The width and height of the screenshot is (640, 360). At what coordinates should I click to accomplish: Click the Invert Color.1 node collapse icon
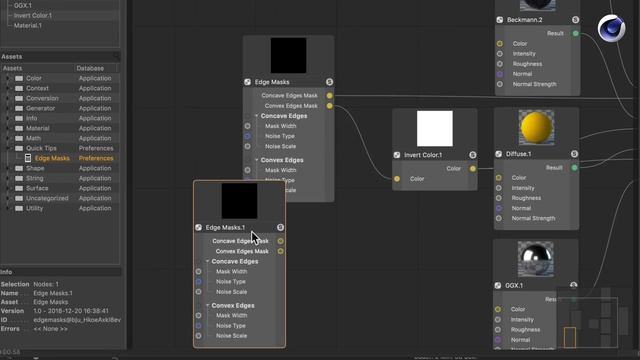click(x=397, y=155)
